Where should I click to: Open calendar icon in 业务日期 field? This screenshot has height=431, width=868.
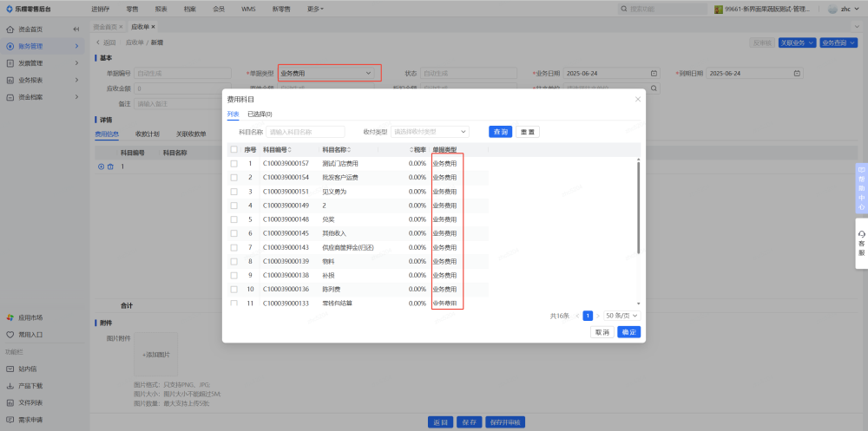(x=653, y=73)
